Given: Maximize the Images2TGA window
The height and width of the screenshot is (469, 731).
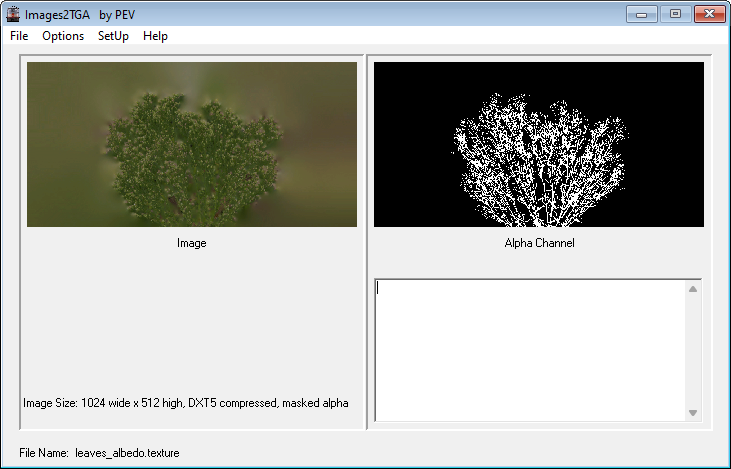Looking at the screenshot, I should (675, 14).
